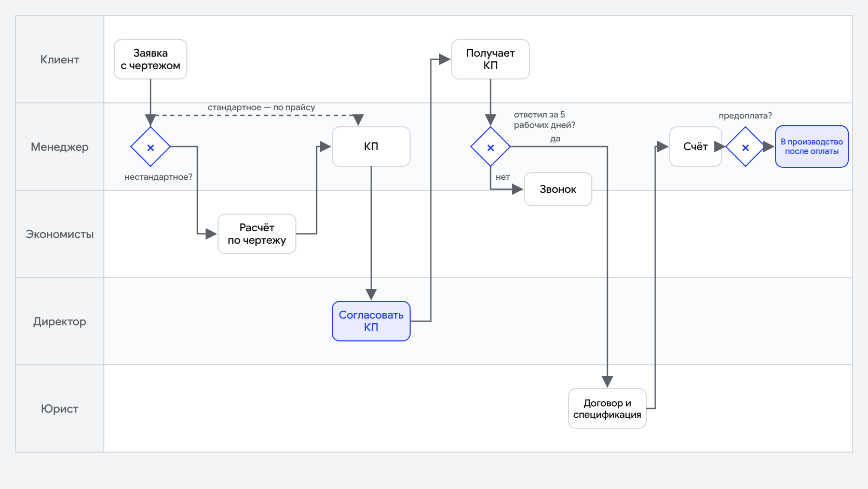
Task: Select the blue Согласовать КП node
Action: pyautogui.click(x=371, y=321)
